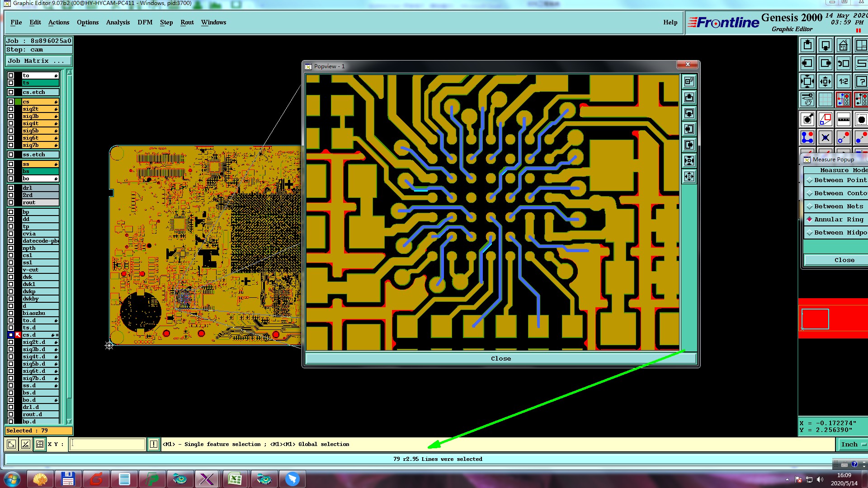
Task: Select the Between Nets measure mode
Action: pos(838,206)
